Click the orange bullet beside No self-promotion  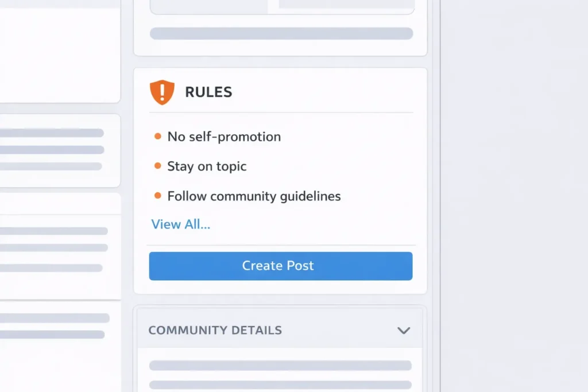click(157, 136)
